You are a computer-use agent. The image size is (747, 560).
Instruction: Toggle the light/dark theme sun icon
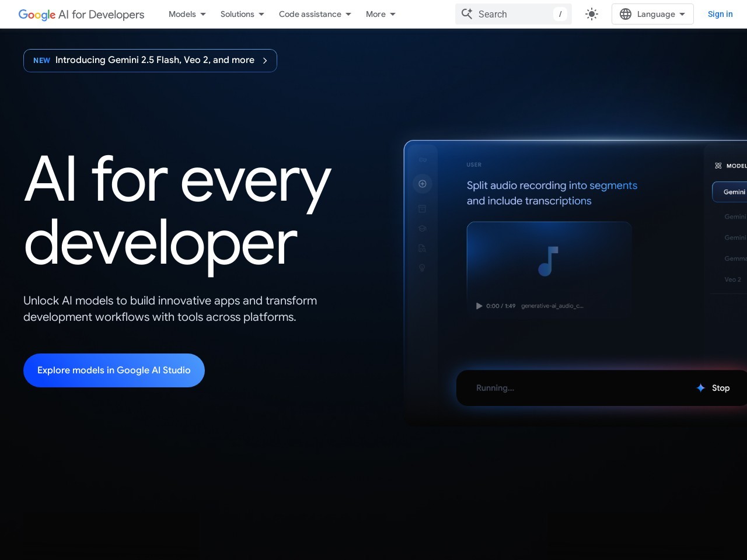pyautogui.click(x=592, y=14)
